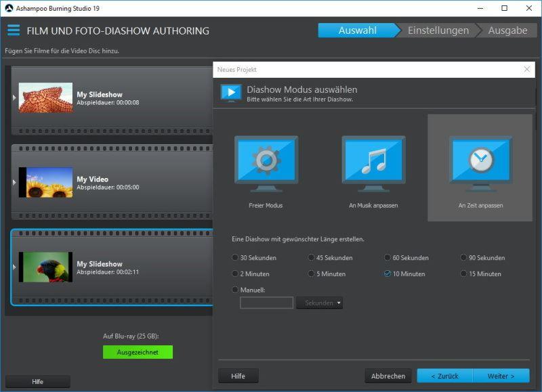Open the hamburger menu icon

tap(14, 30)
